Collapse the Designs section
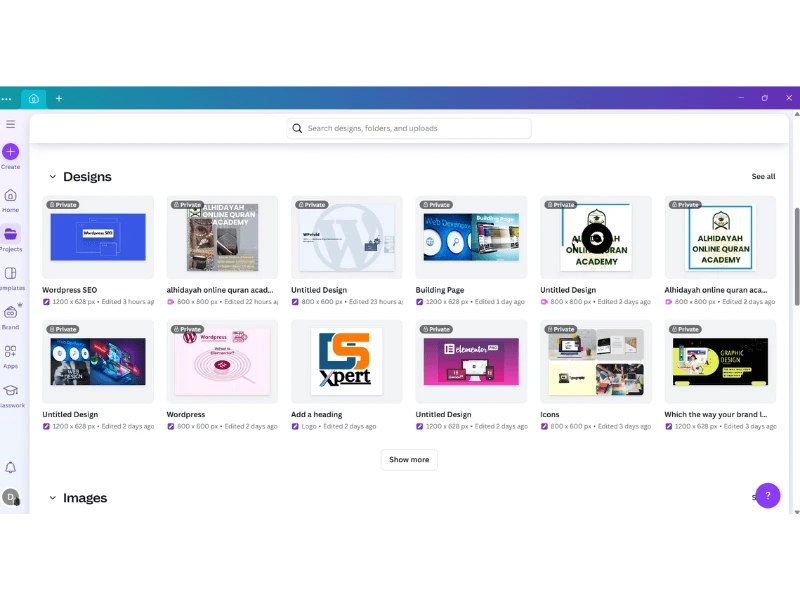 point(53,176)
